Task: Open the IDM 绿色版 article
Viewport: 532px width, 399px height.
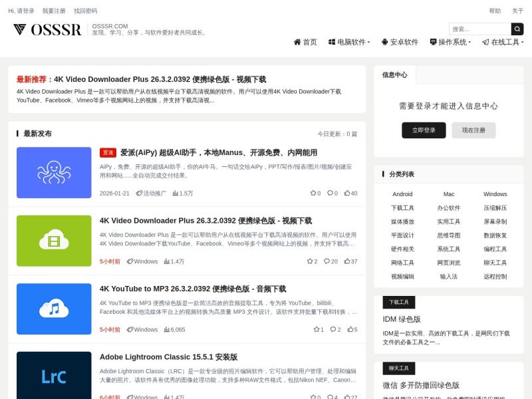Action: click(x=402, y=319)
